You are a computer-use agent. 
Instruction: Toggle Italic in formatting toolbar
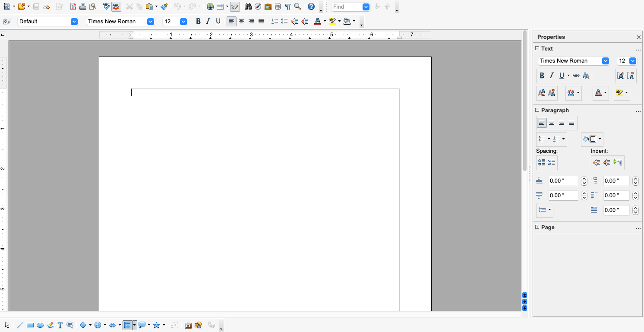(x=208, y=21)
